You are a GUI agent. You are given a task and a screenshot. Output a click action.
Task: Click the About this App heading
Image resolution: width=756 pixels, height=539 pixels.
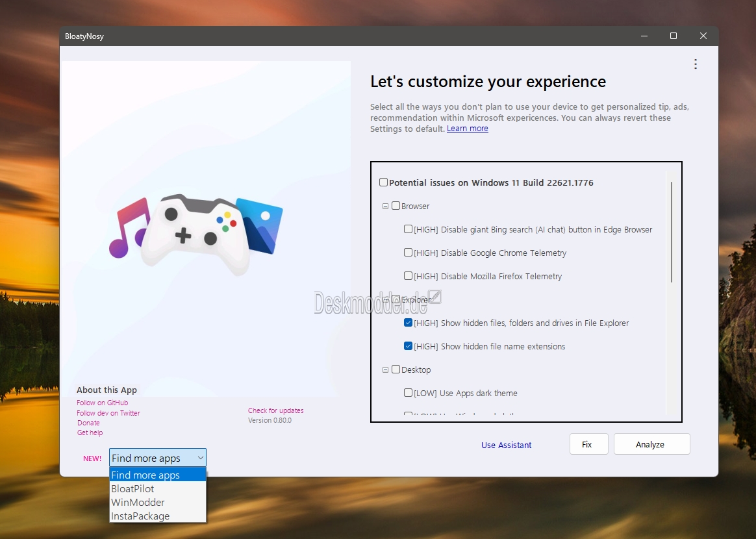pos(107,390)
